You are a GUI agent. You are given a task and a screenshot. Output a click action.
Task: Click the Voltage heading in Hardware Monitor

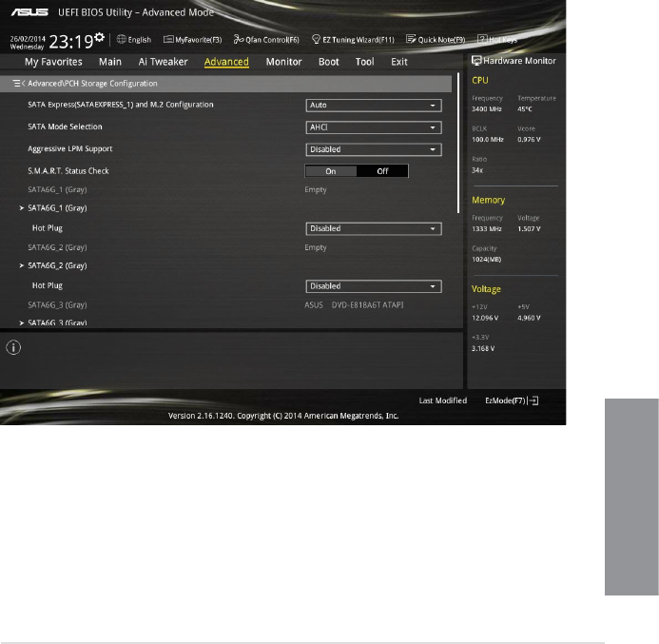pyautogui.click(x=486, y=289)
